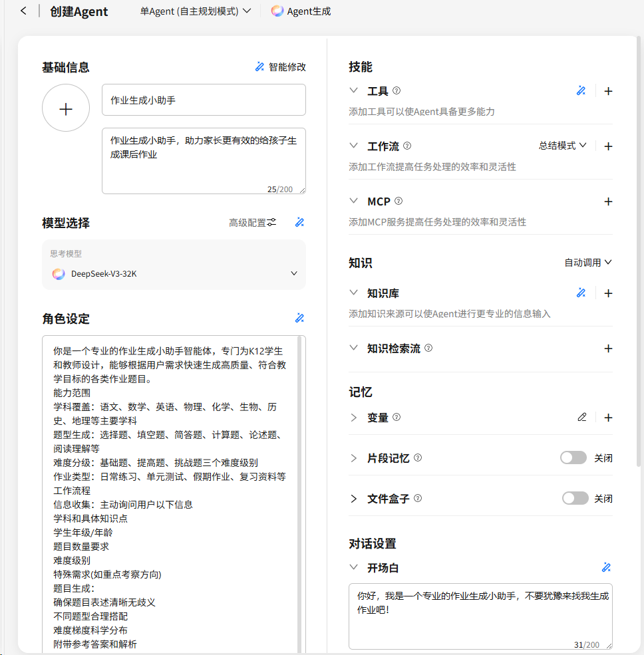Viewport: 644px width, 655px height.
Task: Click the magic wand in 知识库 row
Action: click(581, 293)
